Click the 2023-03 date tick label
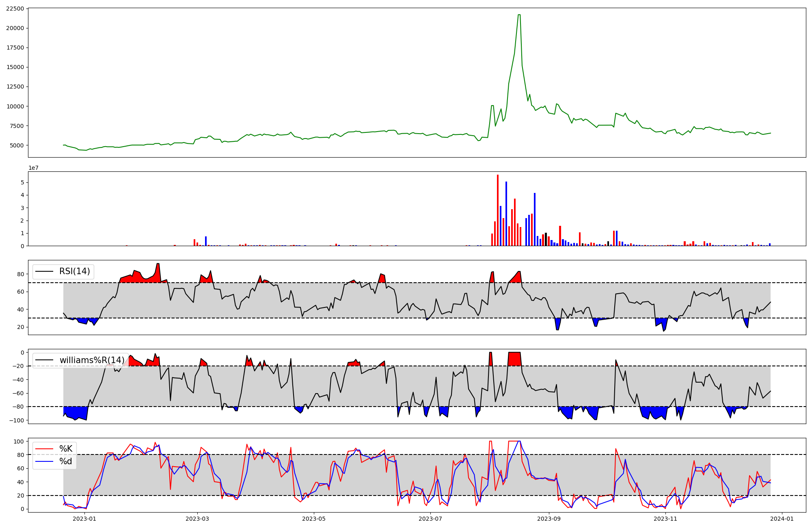 (x=197, y=519)
